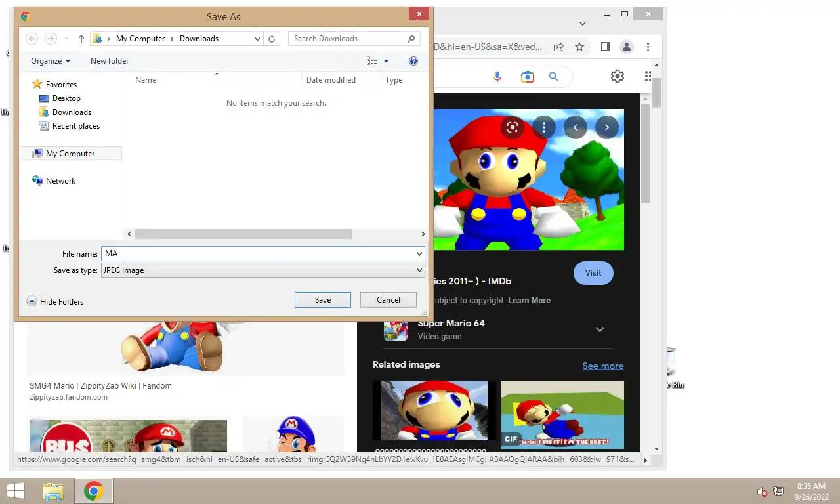This screenshot has height=504, width=840.
Task: Cancel the Save As dialog
Action: click(388, 300)
